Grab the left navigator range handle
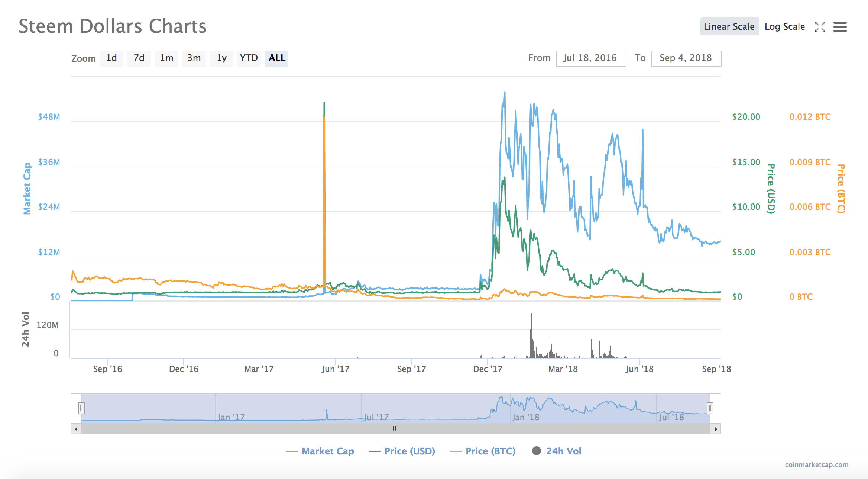Viewport: 868px width, 479px height. pyautogui.click(x=81, y=408)
